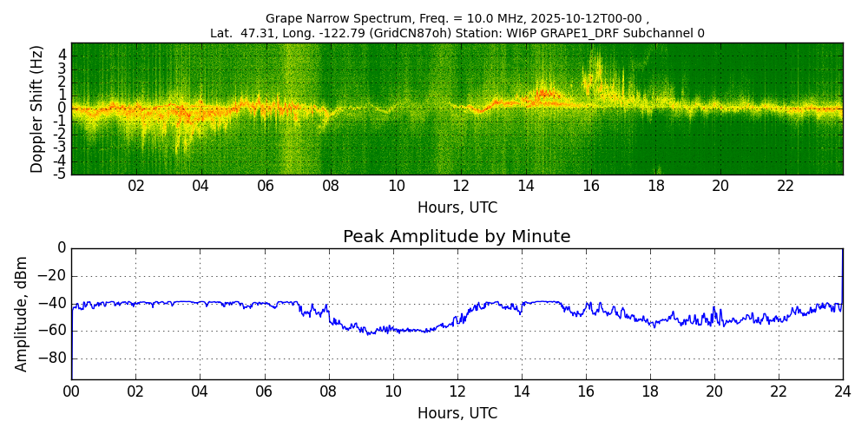Click the 24 hour tick under amplitude plot

[842, 391]
